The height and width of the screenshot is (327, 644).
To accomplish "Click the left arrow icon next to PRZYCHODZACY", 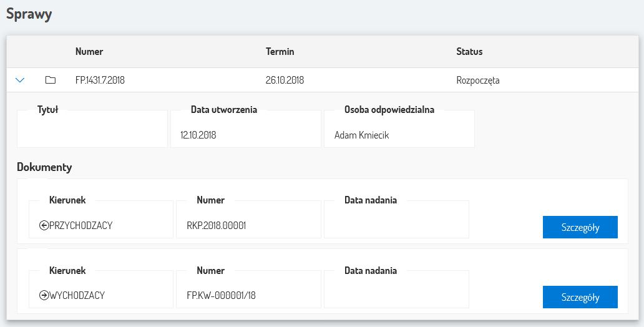I will point(44,226).
